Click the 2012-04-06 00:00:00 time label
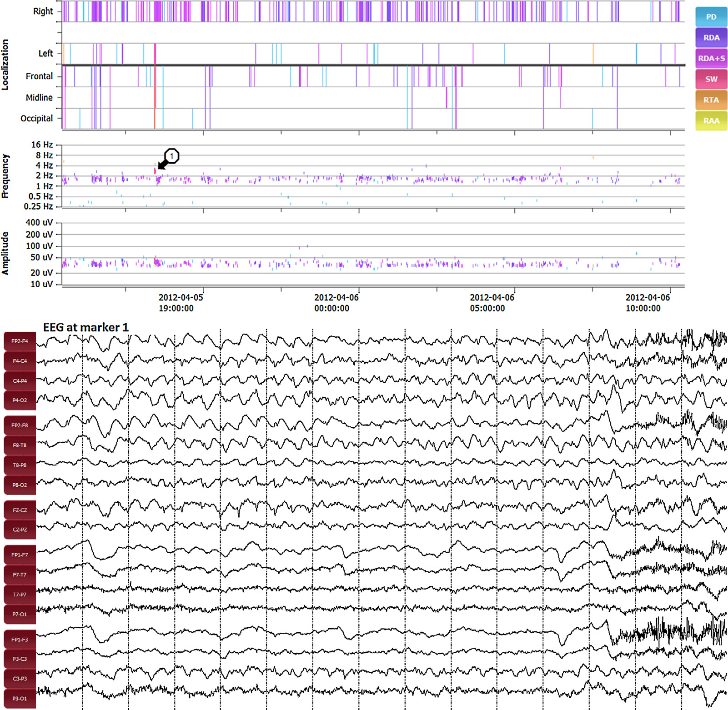This screenshot has height=710, width=728. click(336, 303)
